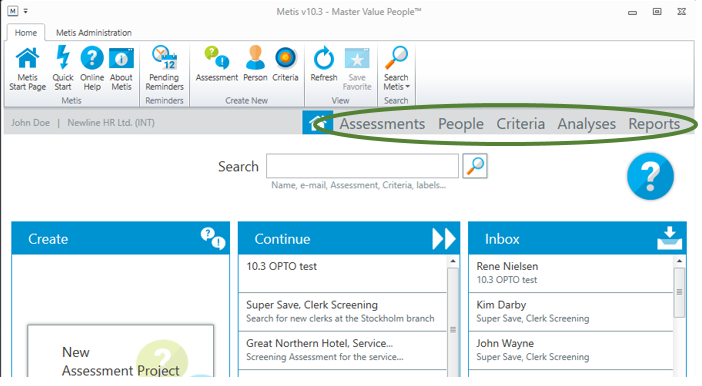The height and width of the screenshot is (386, 702).
Task: Open the Metis Start Page icon
Action: tap(27, 69)
